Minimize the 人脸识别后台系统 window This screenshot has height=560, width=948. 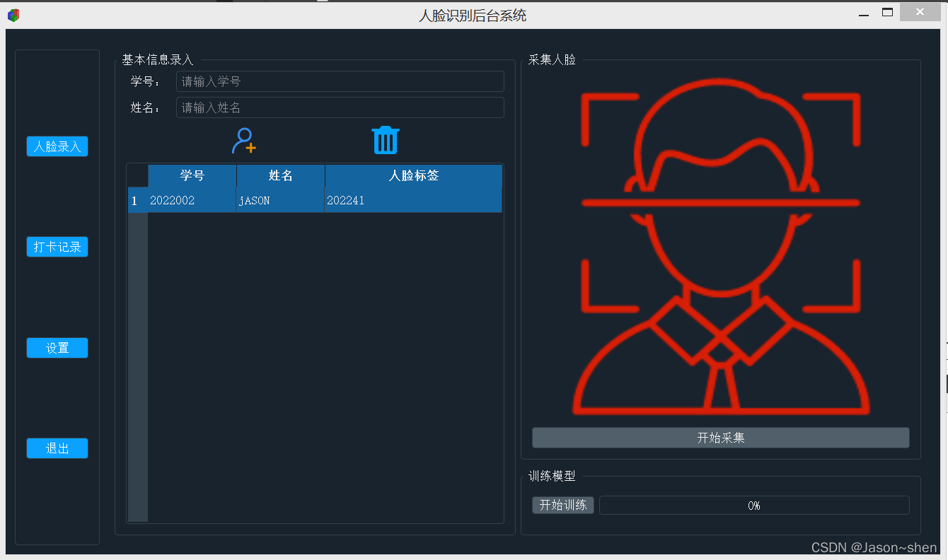[863, 13]
